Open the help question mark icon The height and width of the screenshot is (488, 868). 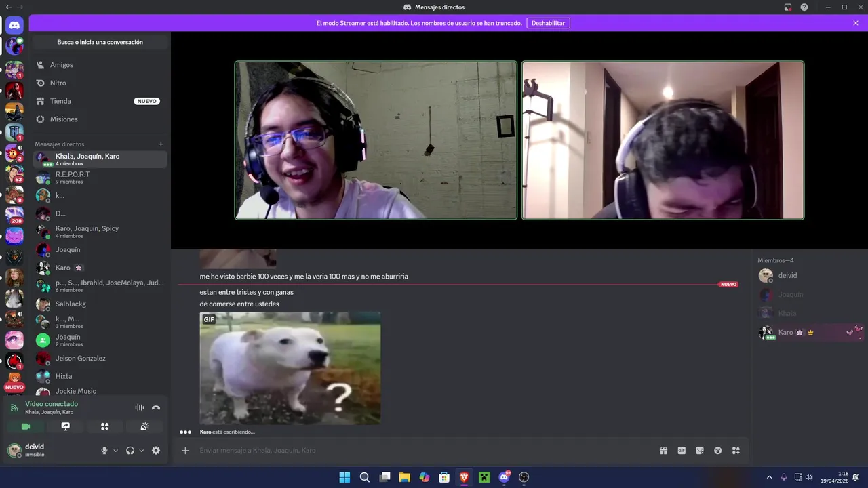[804, 7]
